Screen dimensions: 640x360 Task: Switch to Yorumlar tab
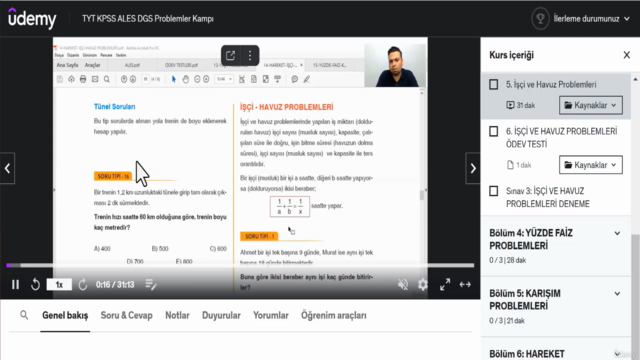pos(271,316)
